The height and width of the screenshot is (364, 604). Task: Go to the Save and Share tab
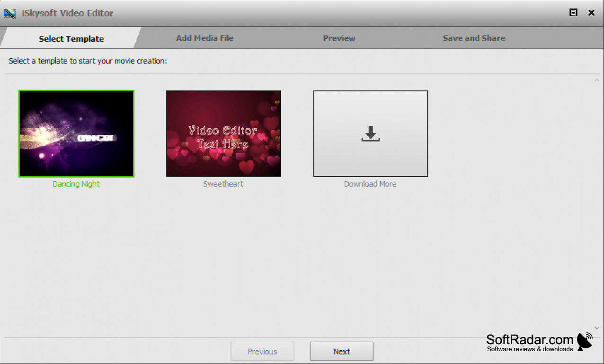[x=473, y=38]
